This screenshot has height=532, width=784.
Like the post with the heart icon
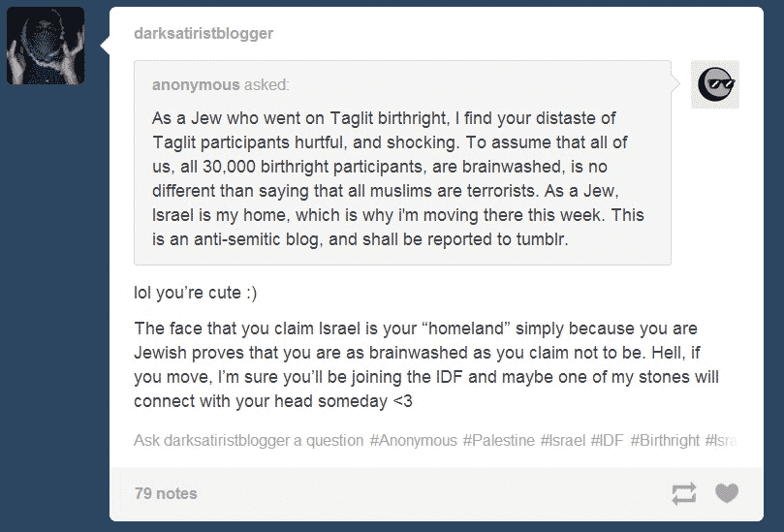[727, 493]
